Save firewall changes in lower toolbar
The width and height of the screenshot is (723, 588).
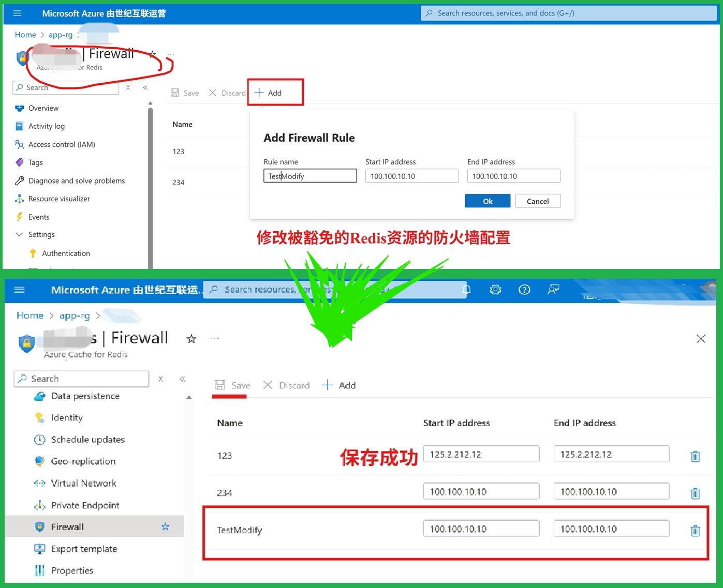click(x=232, y=385)
